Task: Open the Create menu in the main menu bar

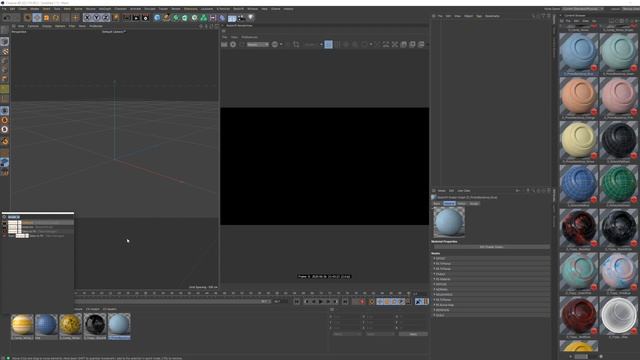Action: 22,9
